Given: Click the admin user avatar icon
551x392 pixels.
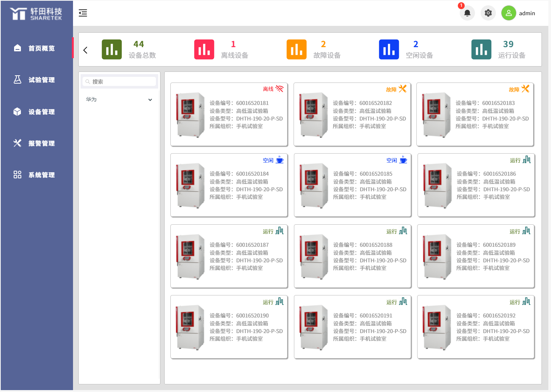Looking at the screenshot, I should (508, 13).
